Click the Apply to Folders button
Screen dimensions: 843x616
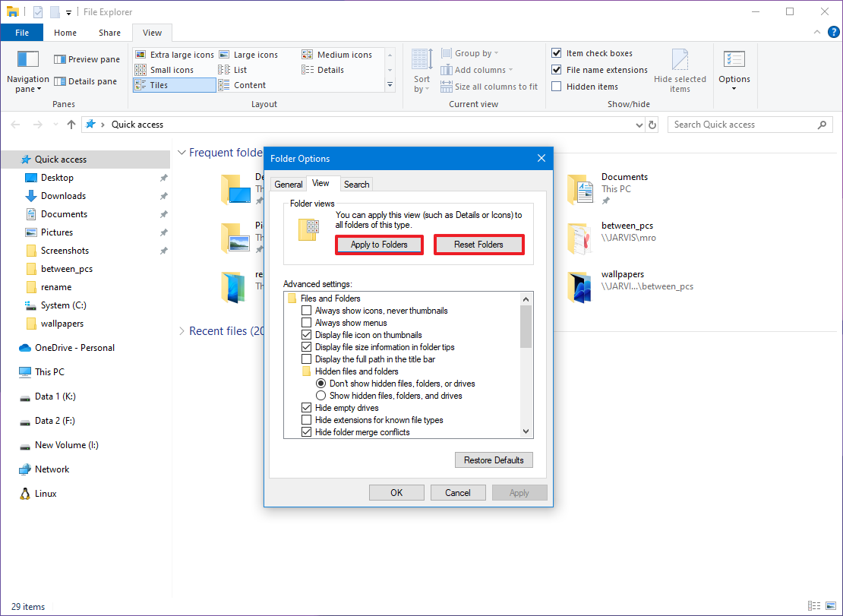[x=379, y=245]
